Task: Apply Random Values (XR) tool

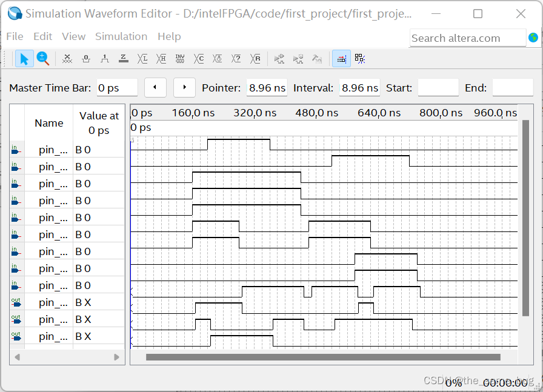Action: point(255,59)
